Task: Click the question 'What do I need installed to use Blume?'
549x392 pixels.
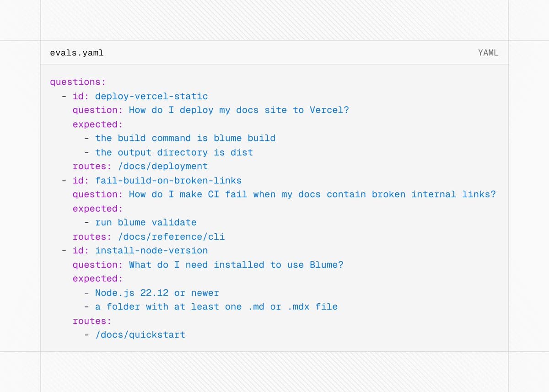Action: point(236,264)
